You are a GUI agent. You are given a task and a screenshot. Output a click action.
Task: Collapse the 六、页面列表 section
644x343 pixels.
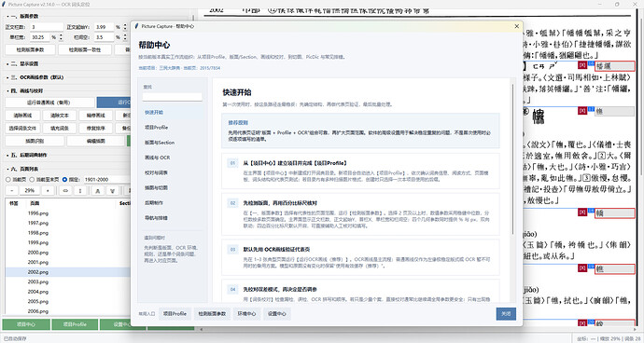pos(22,169)
